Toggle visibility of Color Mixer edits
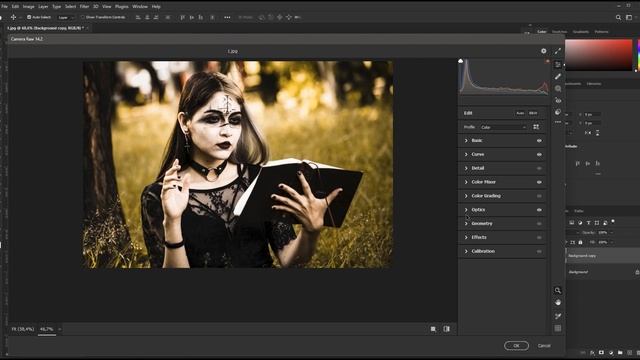Screen dimensions: 640x360 [539, 182]
